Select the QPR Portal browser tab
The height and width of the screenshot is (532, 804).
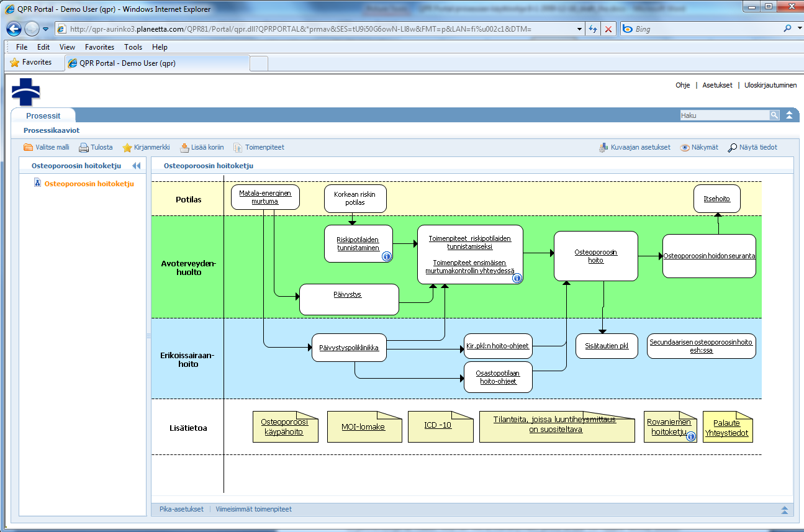pyautogui.click(x=156, y=63)
